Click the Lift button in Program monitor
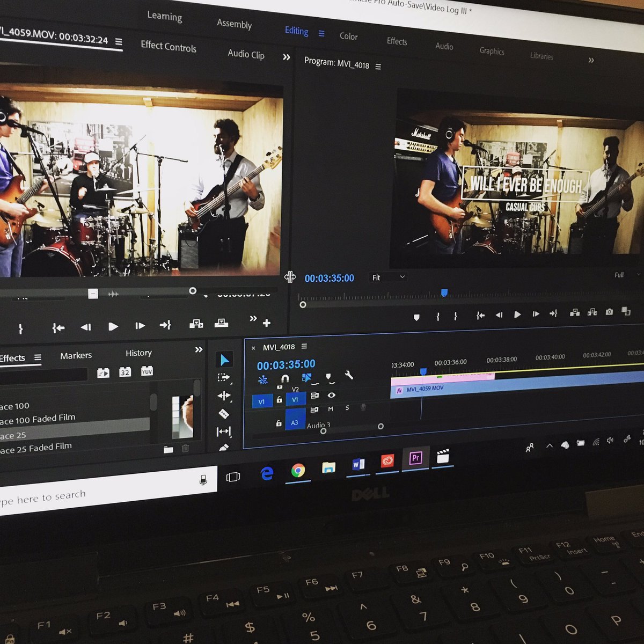 pyautogui.click(x=575, y=312)
